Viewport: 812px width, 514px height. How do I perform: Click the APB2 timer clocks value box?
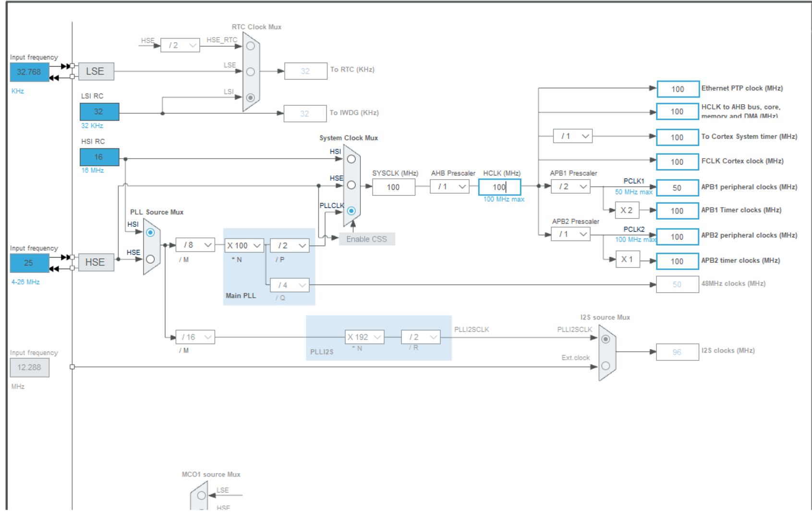(678, 261)
